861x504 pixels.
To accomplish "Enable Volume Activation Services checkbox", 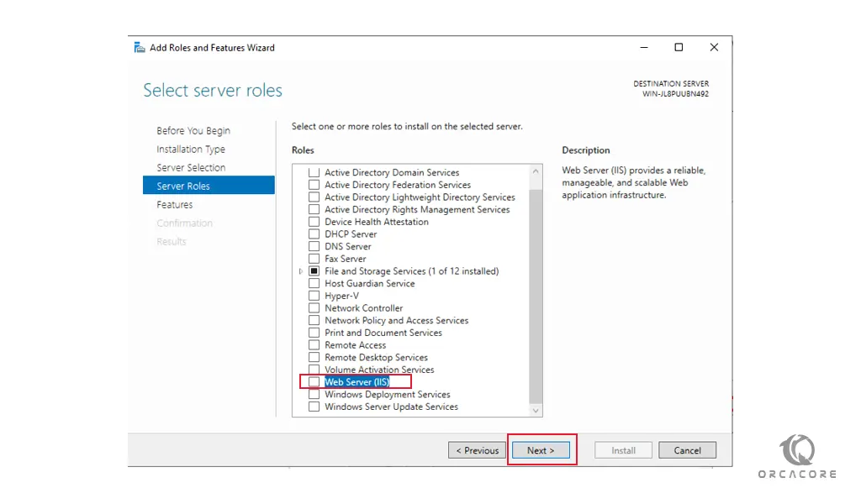I will coord(314,370).
